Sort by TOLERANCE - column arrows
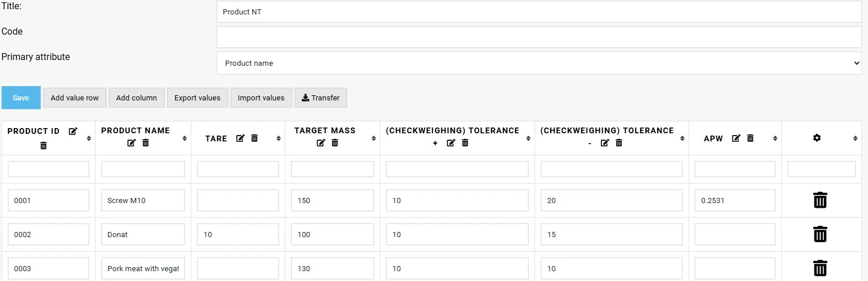This screenshot has width=868, height=281. pyautogui.click(x=682, y=138)
